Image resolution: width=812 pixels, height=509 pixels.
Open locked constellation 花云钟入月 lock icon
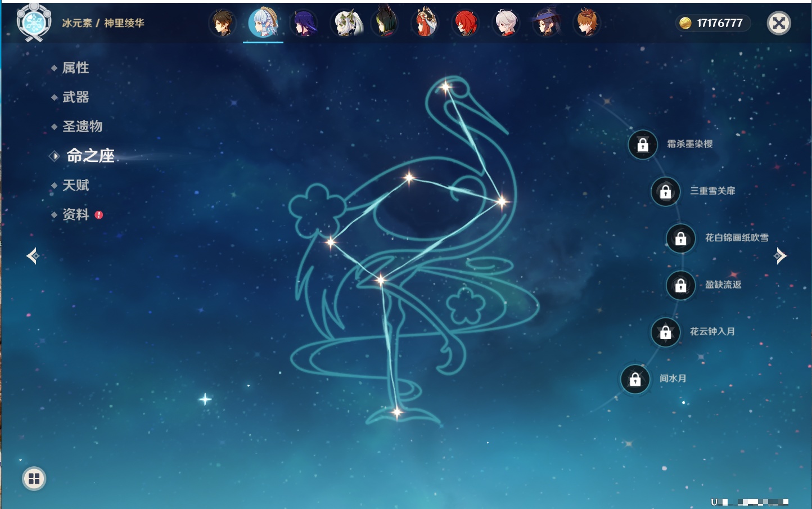[665, 332]
